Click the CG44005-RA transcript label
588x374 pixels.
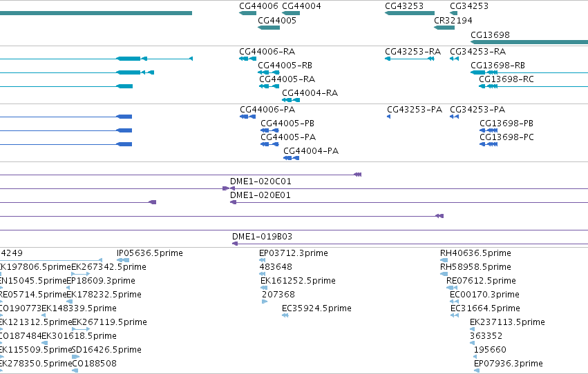287,79
